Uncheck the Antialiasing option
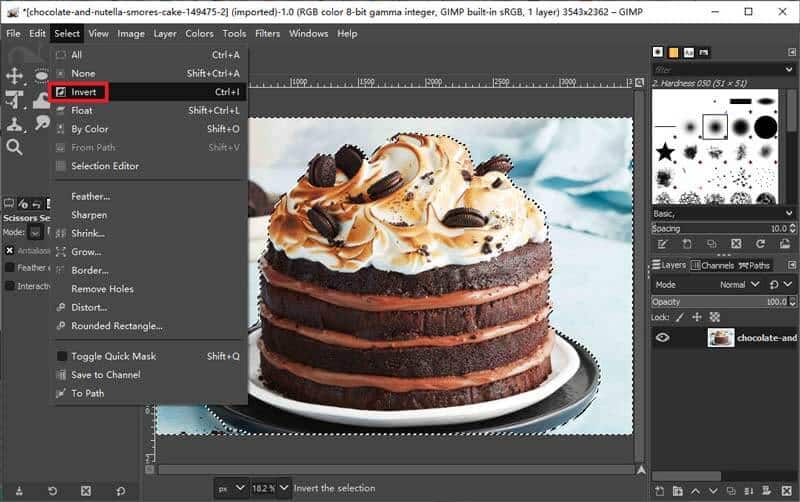 9,250
